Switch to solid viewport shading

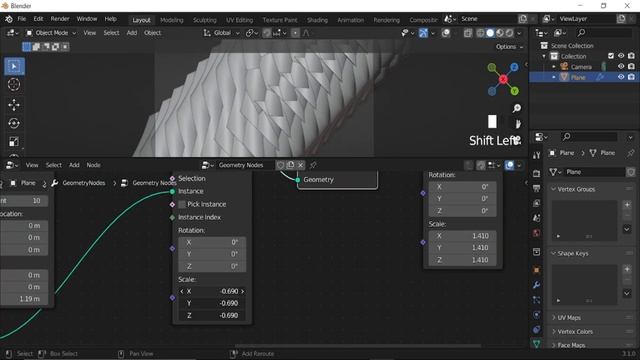point(490,33)
